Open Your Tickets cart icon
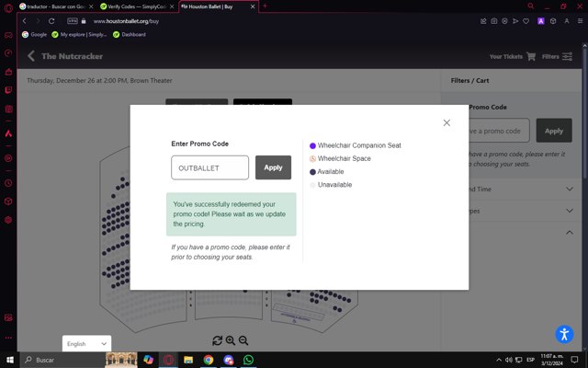Viewport: 588px width, 368px height. click(531, 56)
